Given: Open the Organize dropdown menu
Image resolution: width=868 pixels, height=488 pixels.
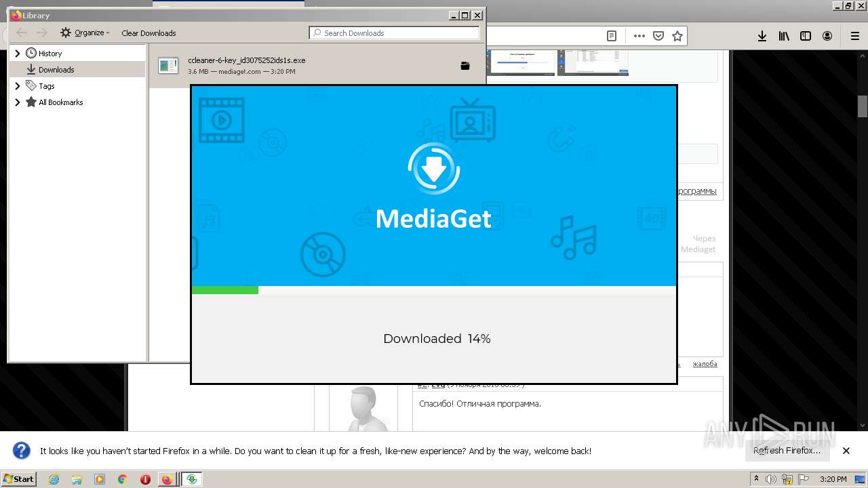Looking at the screenshot, I should (x=85, y=33).
